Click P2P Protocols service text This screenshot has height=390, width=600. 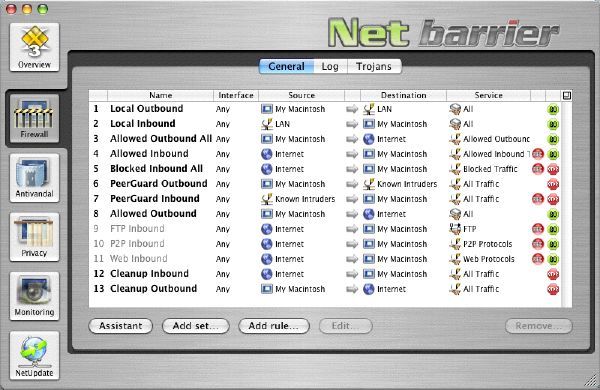pyautogui.click(x=488, y=244)
